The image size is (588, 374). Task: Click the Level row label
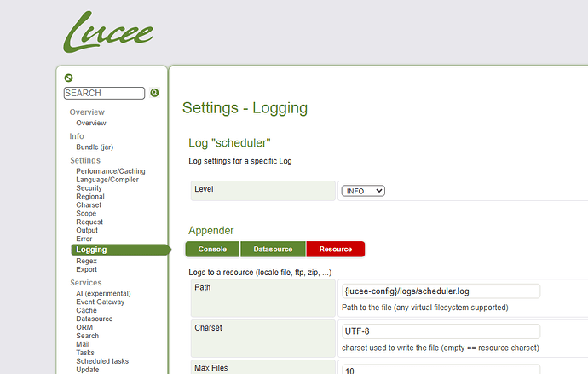point(204,189)
